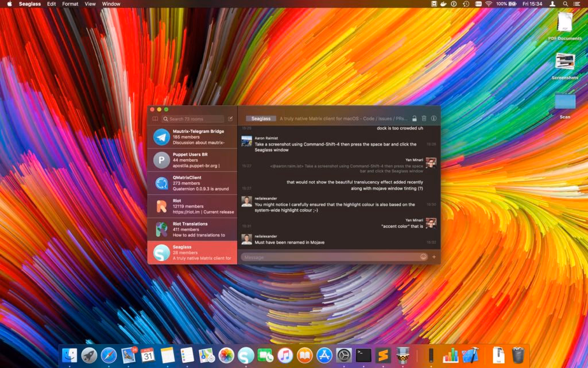Open the Format menu
The height and width of the screenshot is (368, 588).
pyautogui.click(x=70, y=4)
